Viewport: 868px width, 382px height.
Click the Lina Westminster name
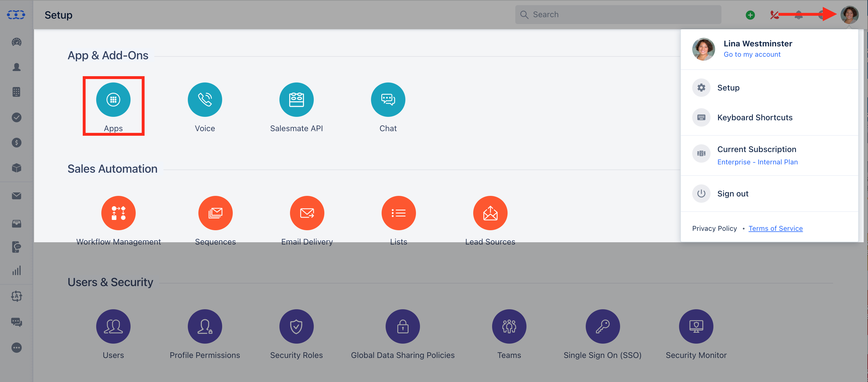point(758,44)
